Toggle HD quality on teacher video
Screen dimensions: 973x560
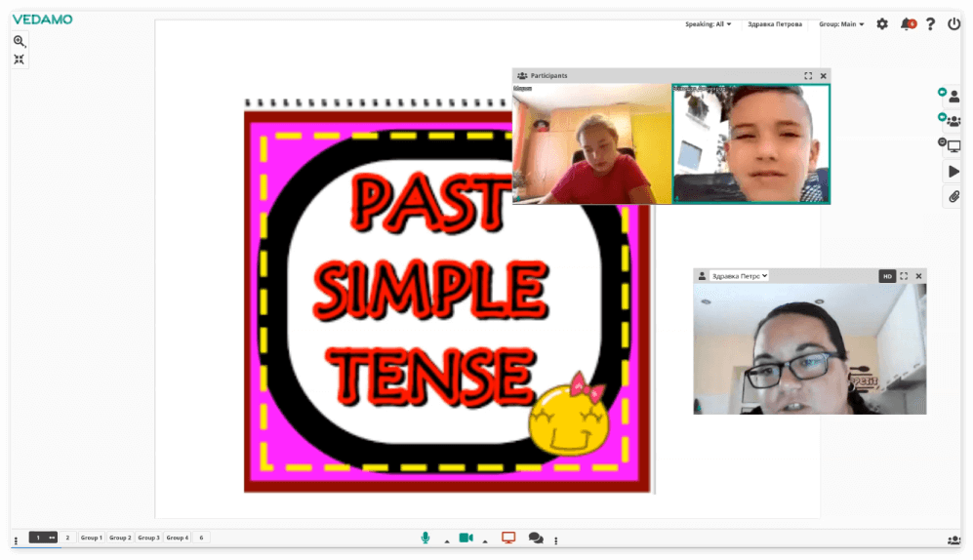(887, 276)
